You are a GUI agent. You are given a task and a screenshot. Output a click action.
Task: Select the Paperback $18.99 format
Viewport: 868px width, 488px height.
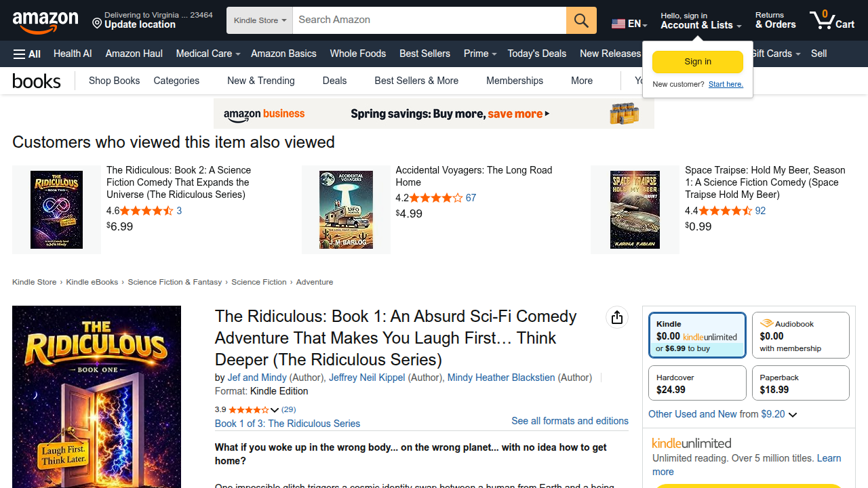click(801, 383)
